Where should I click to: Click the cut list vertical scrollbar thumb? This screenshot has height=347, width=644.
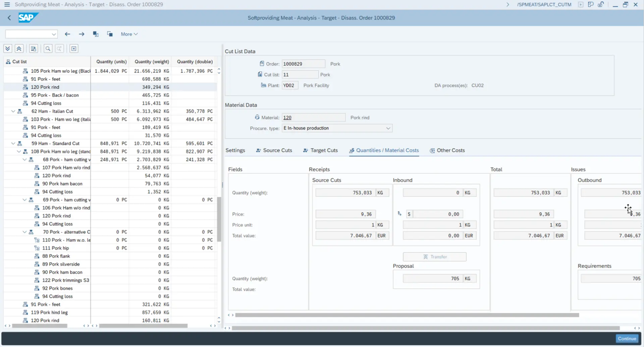click(x=219, y=219)
